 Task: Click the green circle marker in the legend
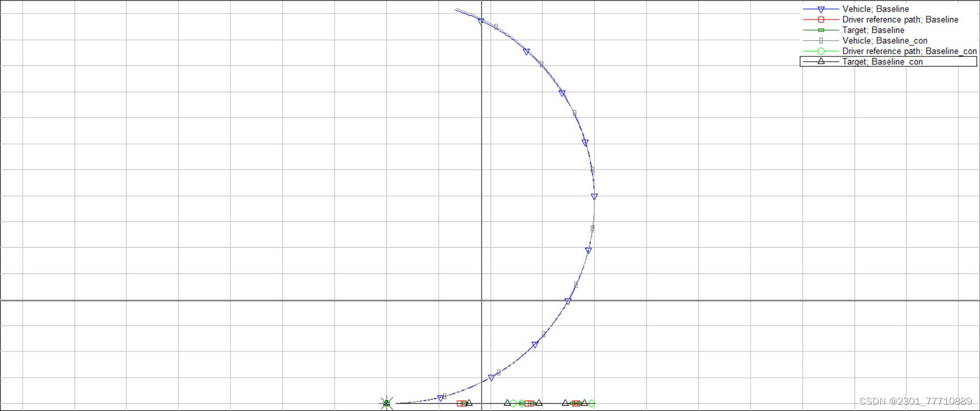point(821,51)
